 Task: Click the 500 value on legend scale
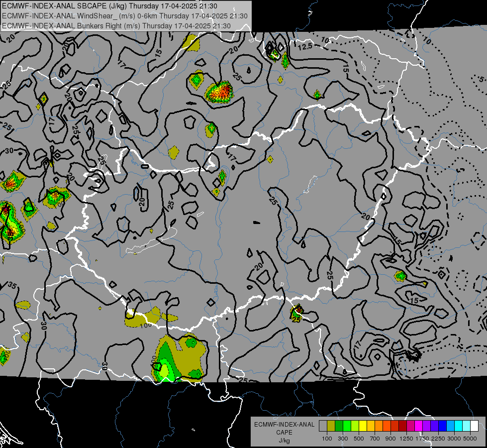click(x=359, y=439)
